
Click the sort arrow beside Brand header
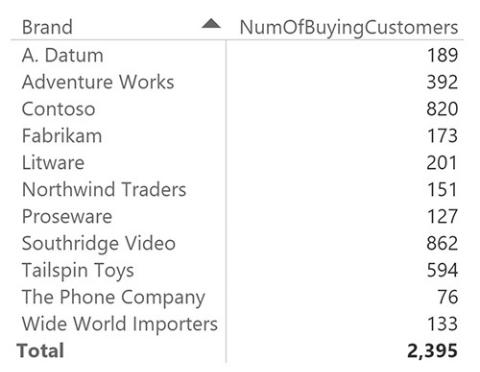tap(211, 24)
